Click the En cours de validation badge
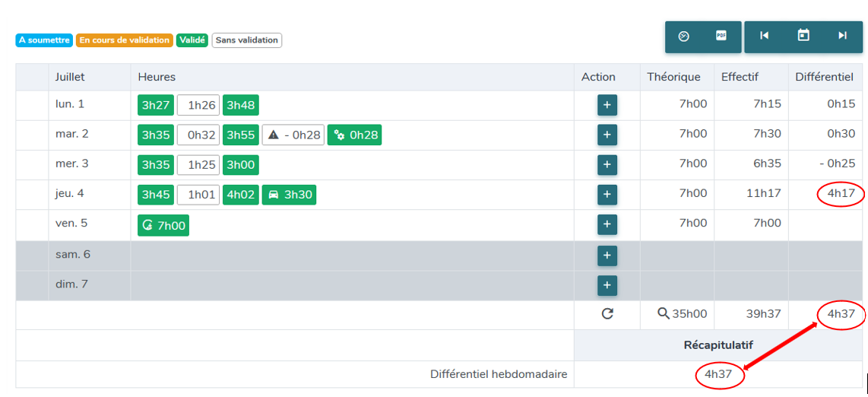The image size is (868, 397). 125,40
